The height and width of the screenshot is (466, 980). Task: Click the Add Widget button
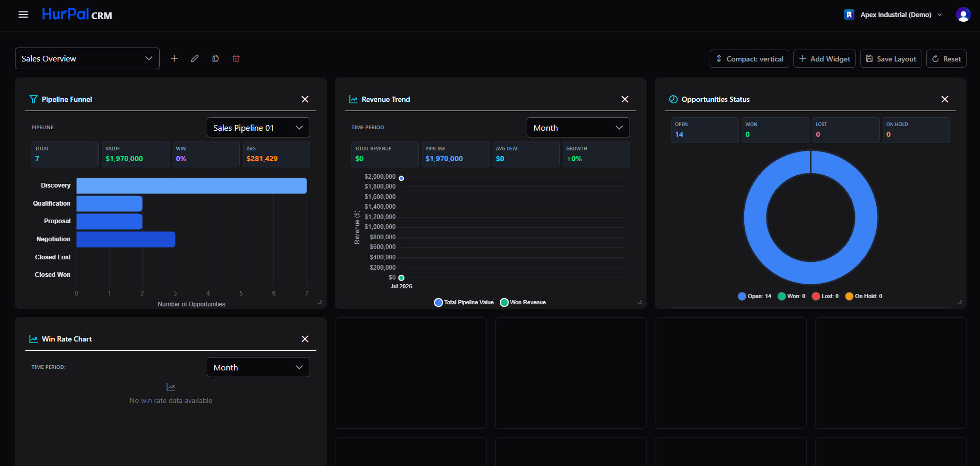tap(825, 59)
